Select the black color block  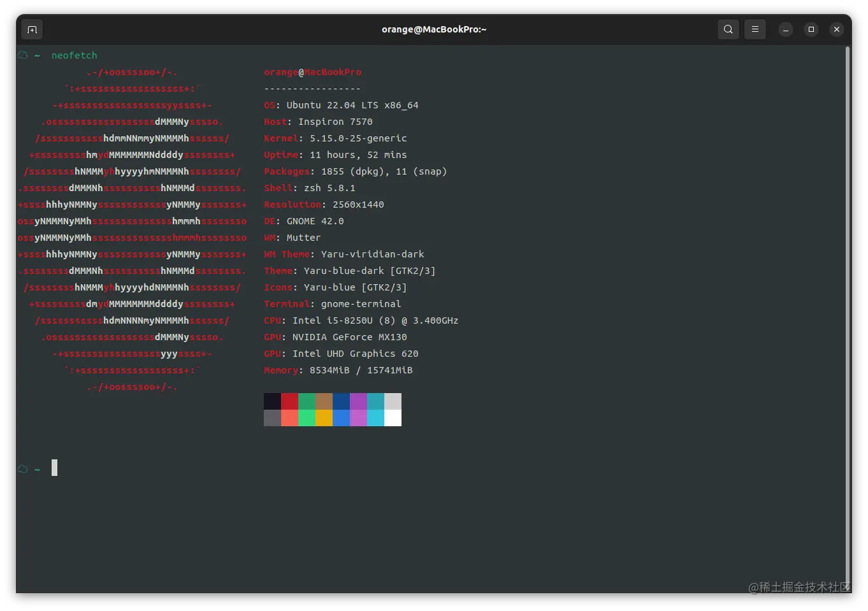[x=273, y=401]
